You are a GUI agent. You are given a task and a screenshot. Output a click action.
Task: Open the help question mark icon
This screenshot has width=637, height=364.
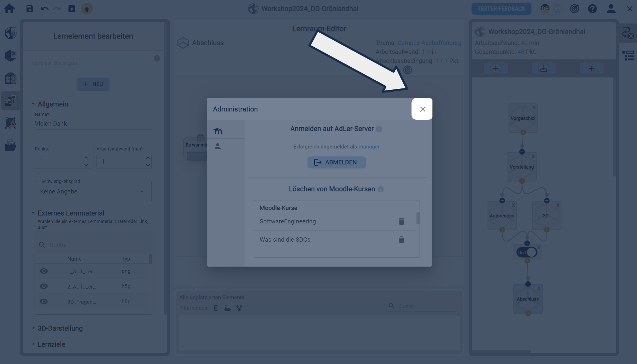click(x=592, y=9)
